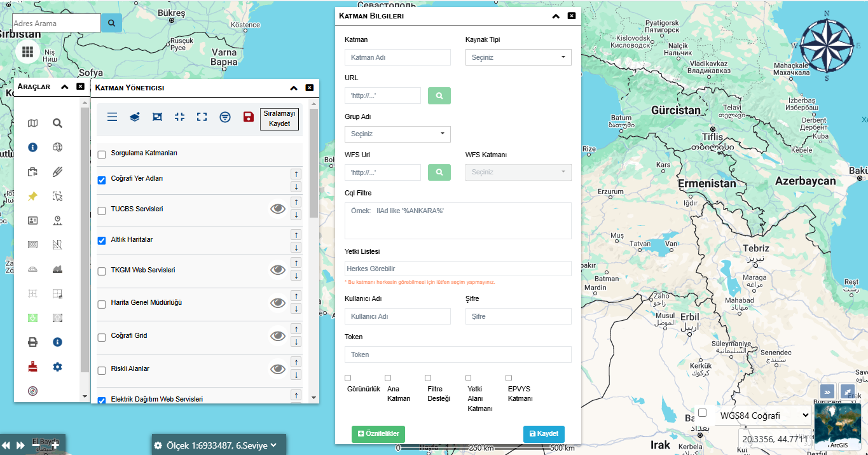Select the printer tool in Araçlar
The width and height of the screenshot is (868, 455).
(33, 342)
